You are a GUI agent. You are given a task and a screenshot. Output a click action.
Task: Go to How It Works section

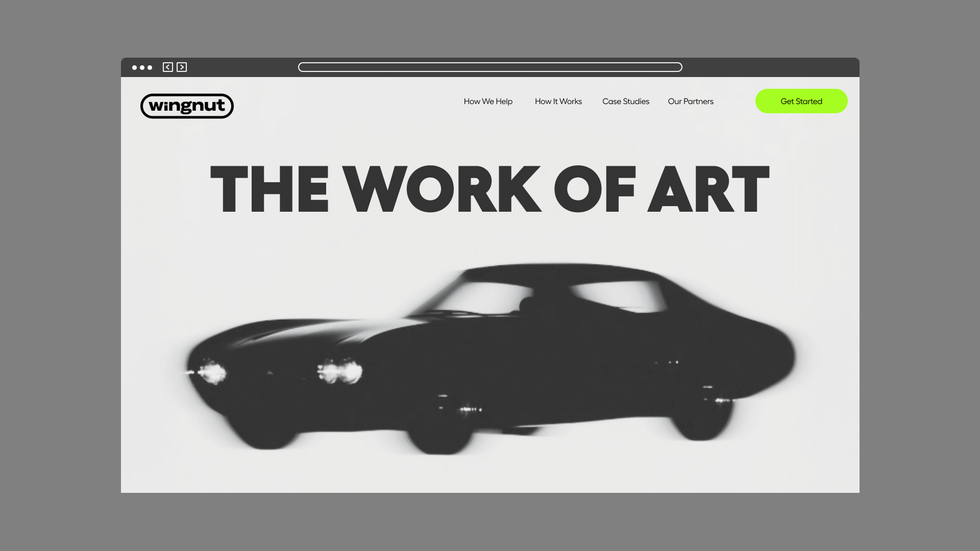coord(558,102)
